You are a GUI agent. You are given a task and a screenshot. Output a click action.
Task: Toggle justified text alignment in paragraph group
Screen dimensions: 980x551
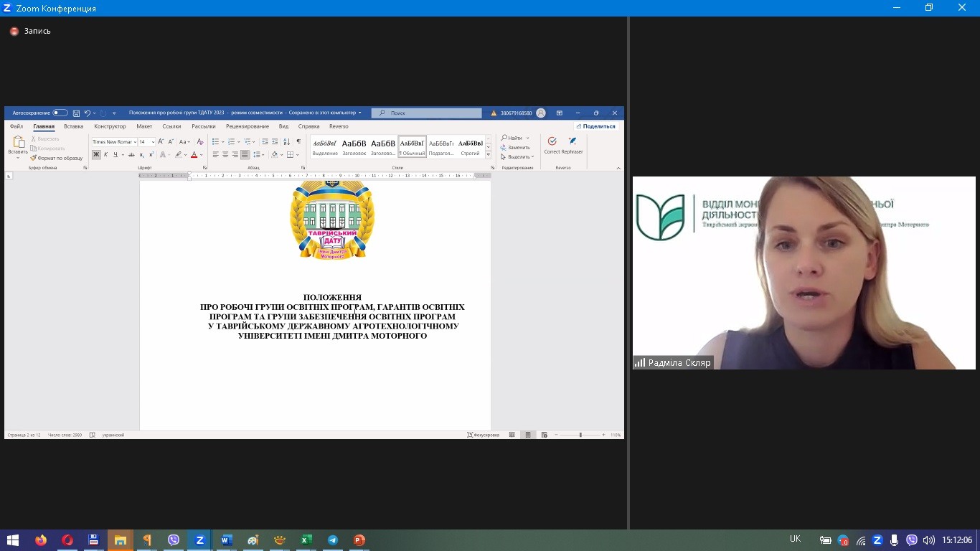pyautogui.click(x=245, y=154)
